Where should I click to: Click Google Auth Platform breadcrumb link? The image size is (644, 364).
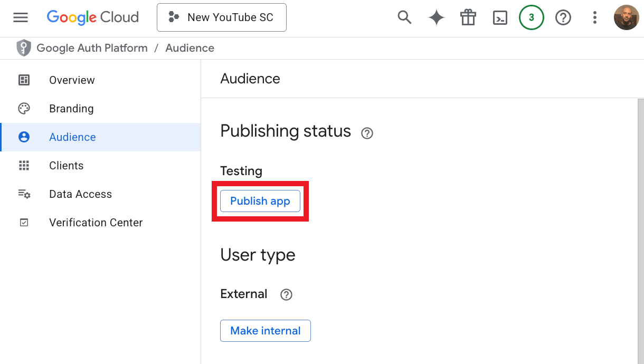92,48
